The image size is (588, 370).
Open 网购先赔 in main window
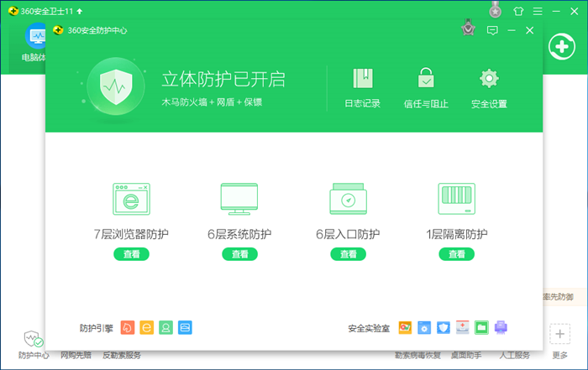[x=76, y=355]
